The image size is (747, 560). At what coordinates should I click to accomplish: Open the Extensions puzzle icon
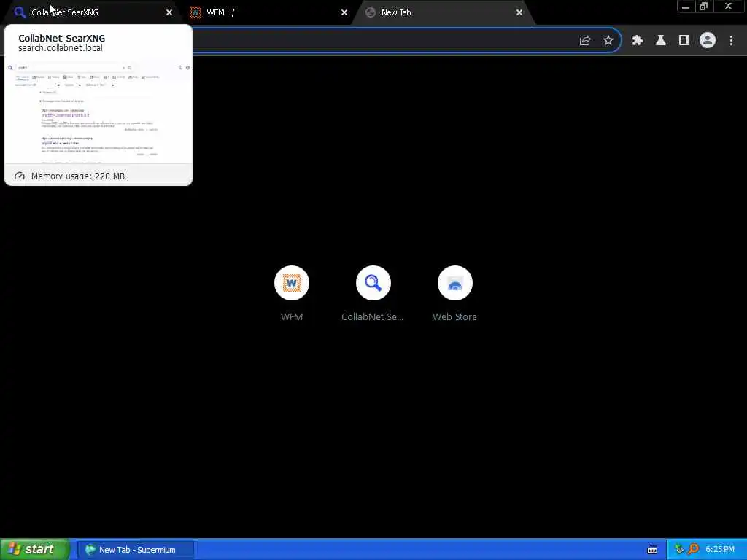pos(638,41)
